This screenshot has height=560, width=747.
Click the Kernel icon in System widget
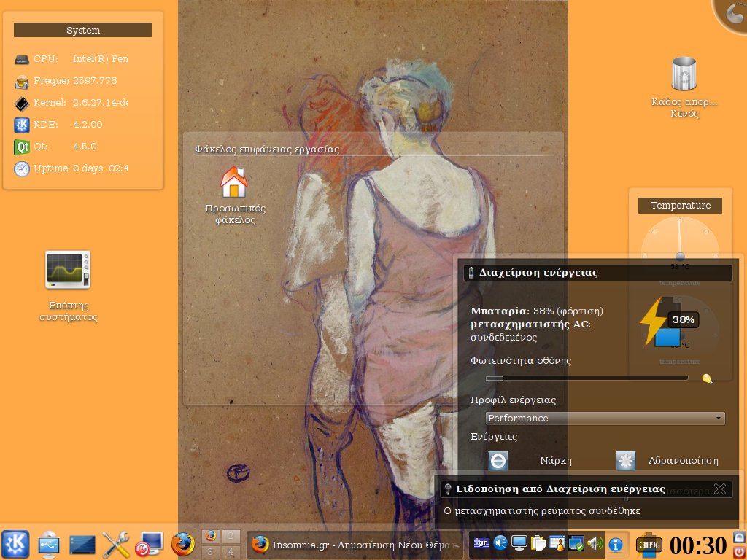coord(21,103)
